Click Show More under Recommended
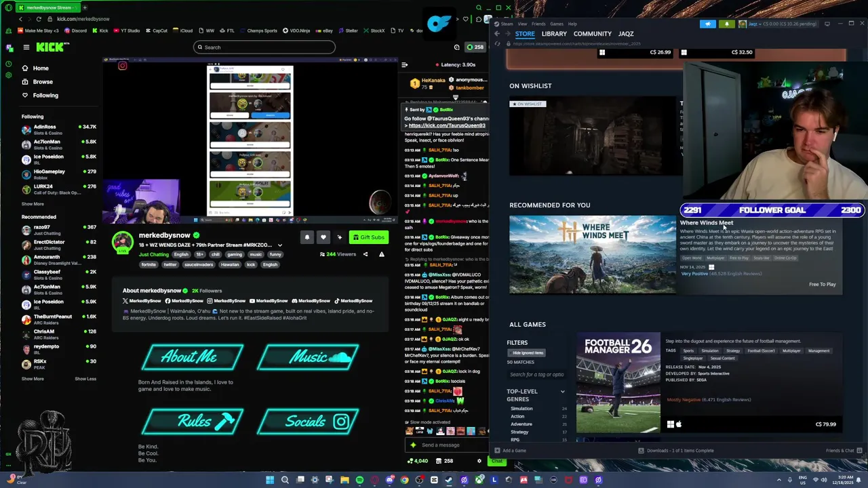This screenshot has width=868, height=488. pyautogui.click(x=33, y=379)
